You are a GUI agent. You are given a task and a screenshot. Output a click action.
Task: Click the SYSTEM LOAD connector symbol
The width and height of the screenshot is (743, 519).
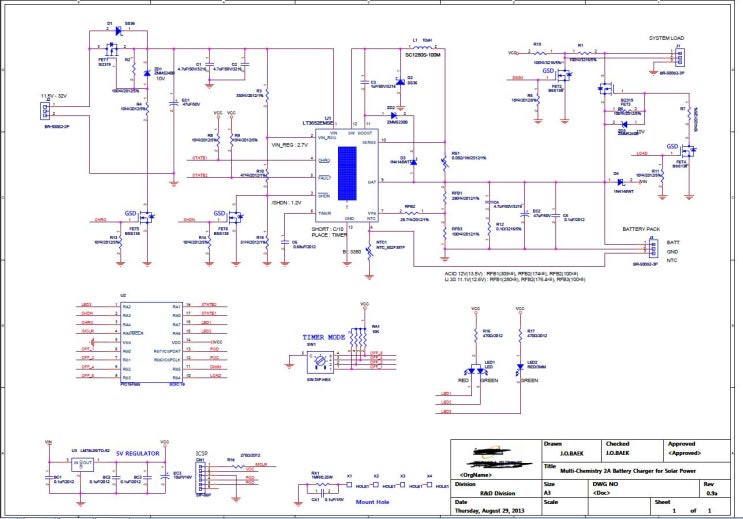coord(680,57)
